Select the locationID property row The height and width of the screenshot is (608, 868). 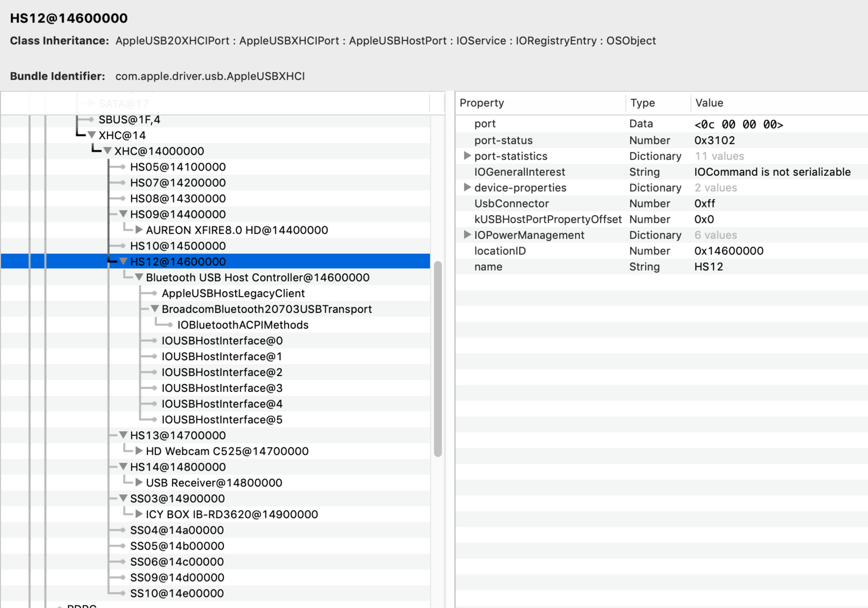tap(500, 251)
